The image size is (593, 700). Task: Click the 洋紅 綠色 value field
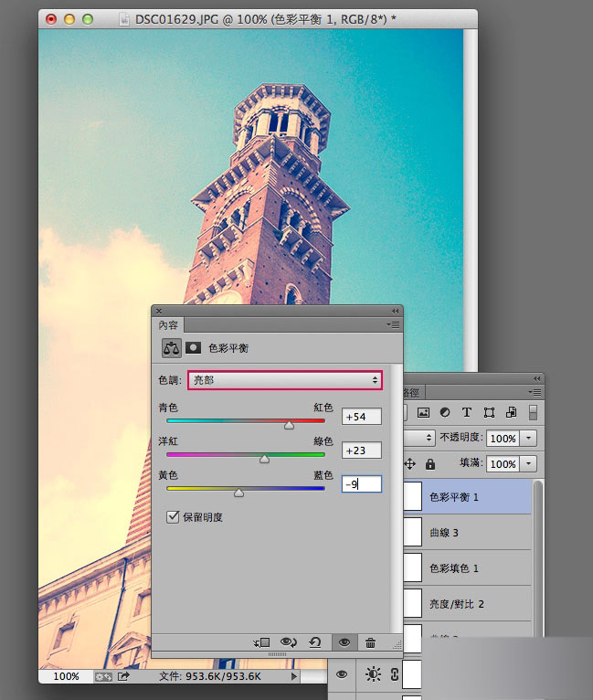(x=362, y=450)
